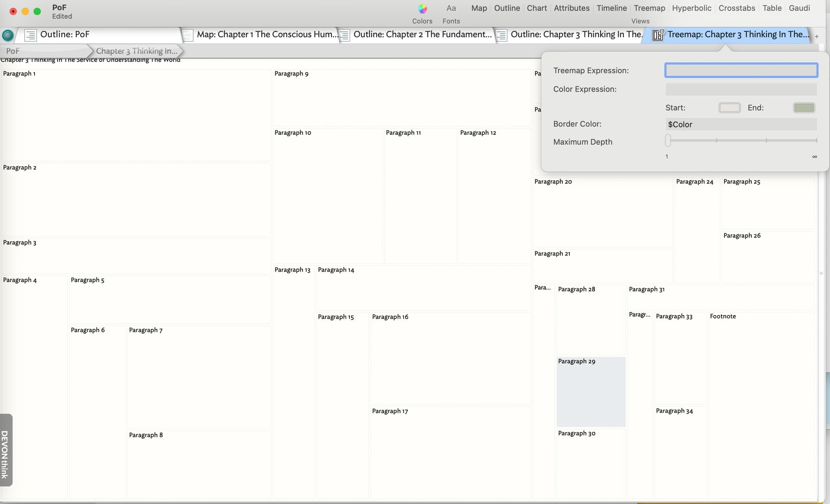Switch to Map view
Image resolution: width=830 pixels, height=504 pixels.
[479, 8]
